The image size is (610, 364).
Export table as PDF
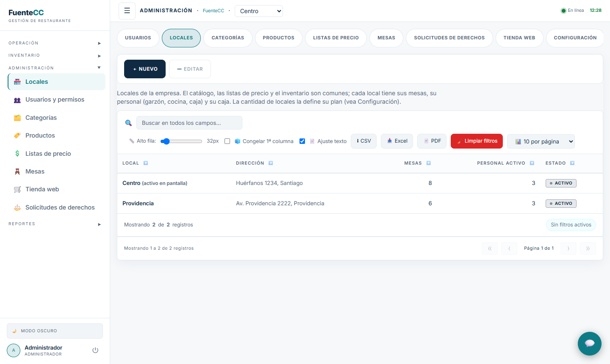tap(432, 141)
